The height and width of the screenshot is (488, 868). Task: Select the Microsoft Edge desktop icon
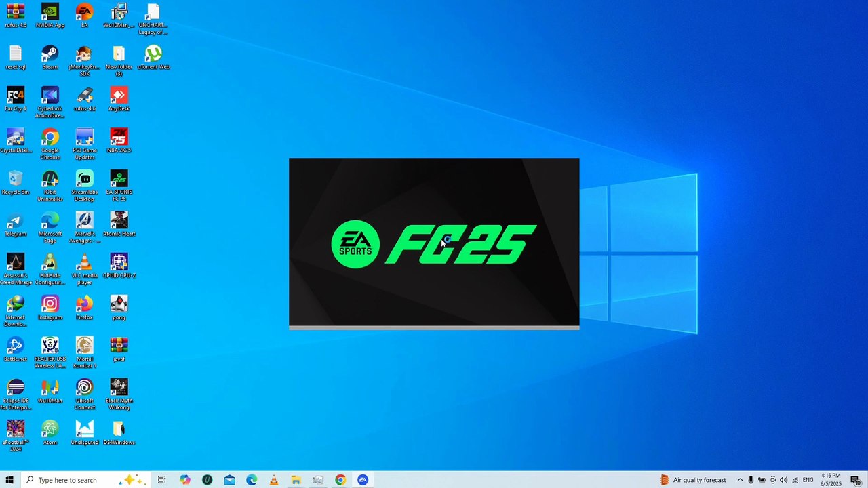[50, 228]
